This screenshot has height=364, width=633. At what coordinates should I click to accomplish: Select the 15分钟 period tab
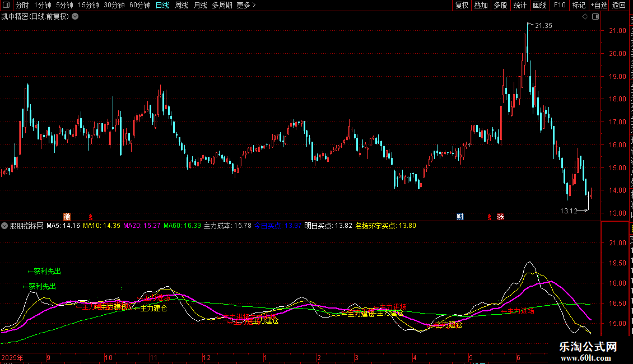(x=89, y=5)
